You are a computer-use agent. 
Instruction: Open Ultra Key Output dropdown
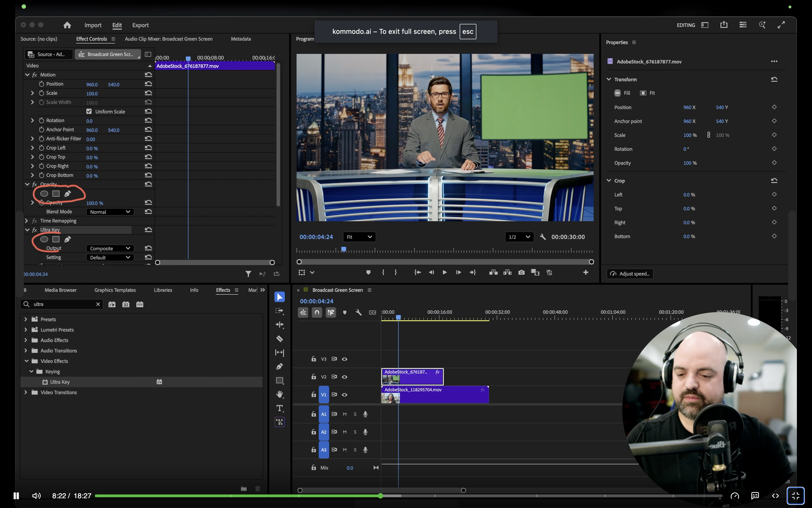click(x=110, y=248)
